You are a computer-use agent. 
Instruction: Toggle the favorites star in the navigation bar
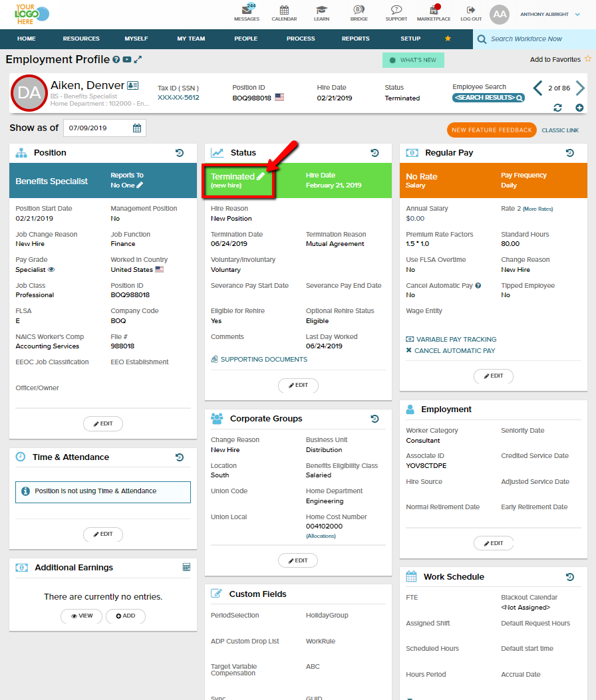tap(446, 39)
